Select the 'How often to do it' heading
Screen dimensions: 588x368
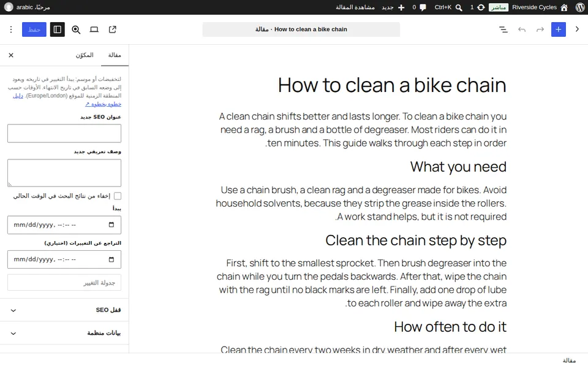(450, 327)
